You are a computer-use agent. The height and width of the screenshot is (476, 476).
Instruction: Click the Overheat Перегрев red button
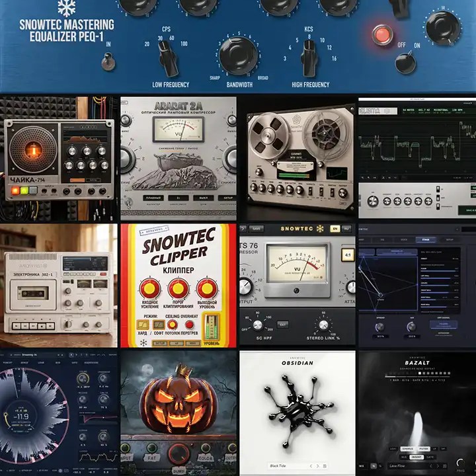[190, 325]
